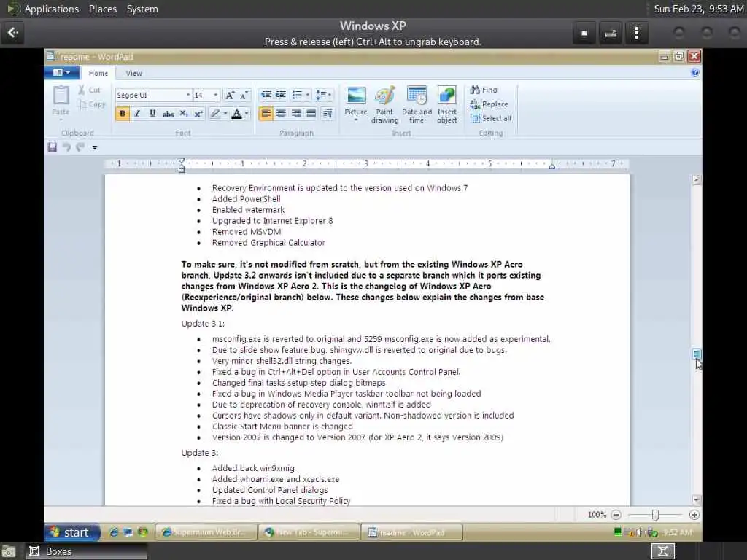
Task: Switch to Supermium Web Browser taskbar item
Action: (x=205, y=532)
